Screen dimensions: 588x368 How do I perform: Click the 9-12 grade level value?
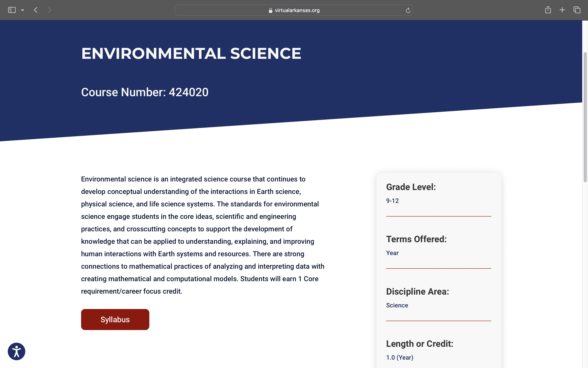(392, 201)
